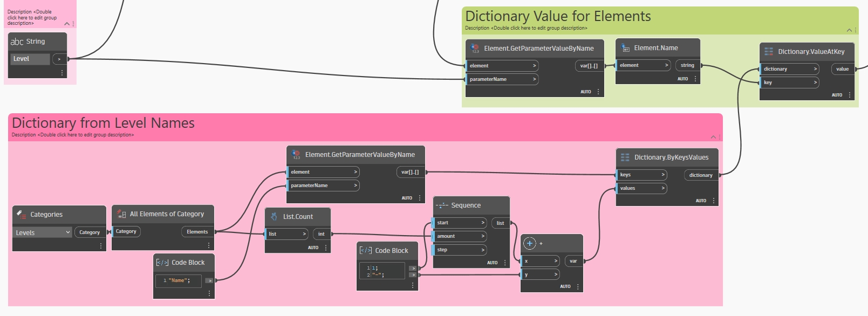This screenshot has width=868, height=316.
Task: Click the String node's Level text field
Action: pos(30,59)
